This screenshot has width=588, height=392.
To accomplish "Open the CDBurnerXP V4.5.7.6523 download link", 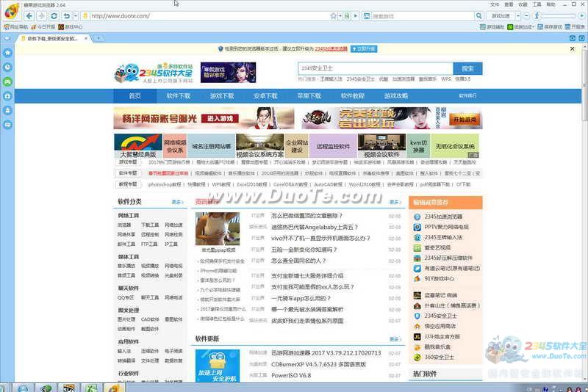I will [318, 364].
